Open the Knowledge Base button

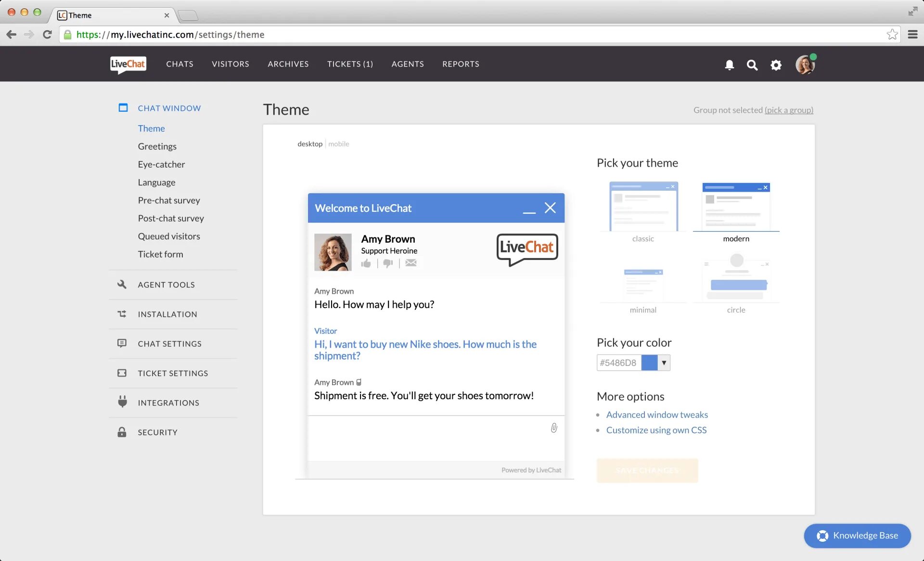(857, 535)
